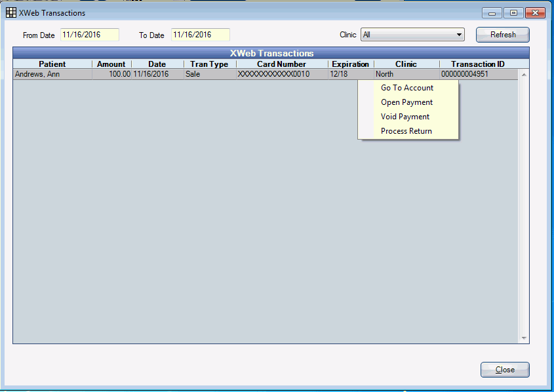Click the transaction ID 00000004951 cell
This screenshot has width=554, height=392.
pos(479,74)
